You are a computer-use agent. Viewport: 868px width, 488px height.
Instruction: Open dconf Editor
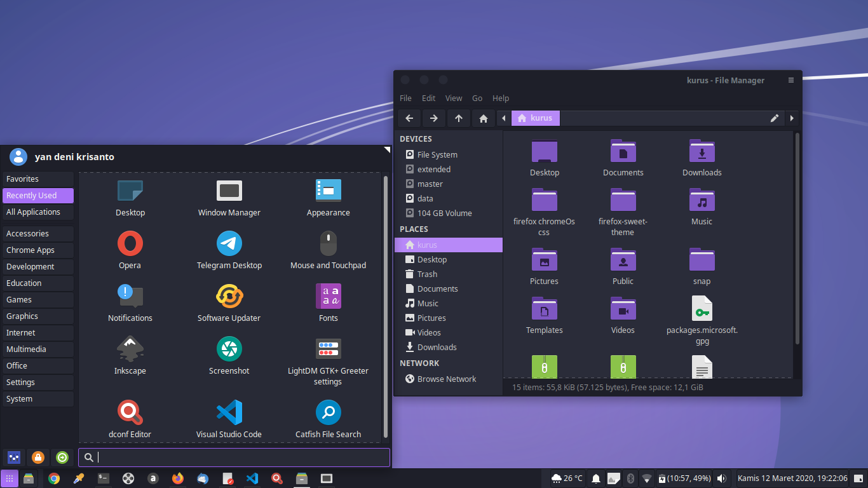[130, 417]
